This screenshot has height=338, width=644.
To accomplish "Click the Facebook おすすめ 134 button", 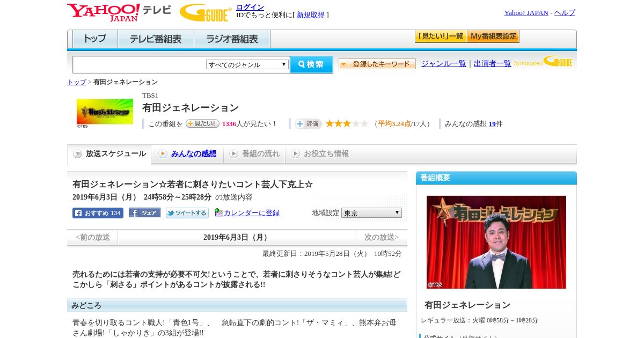I will click(x=98, y=213).
